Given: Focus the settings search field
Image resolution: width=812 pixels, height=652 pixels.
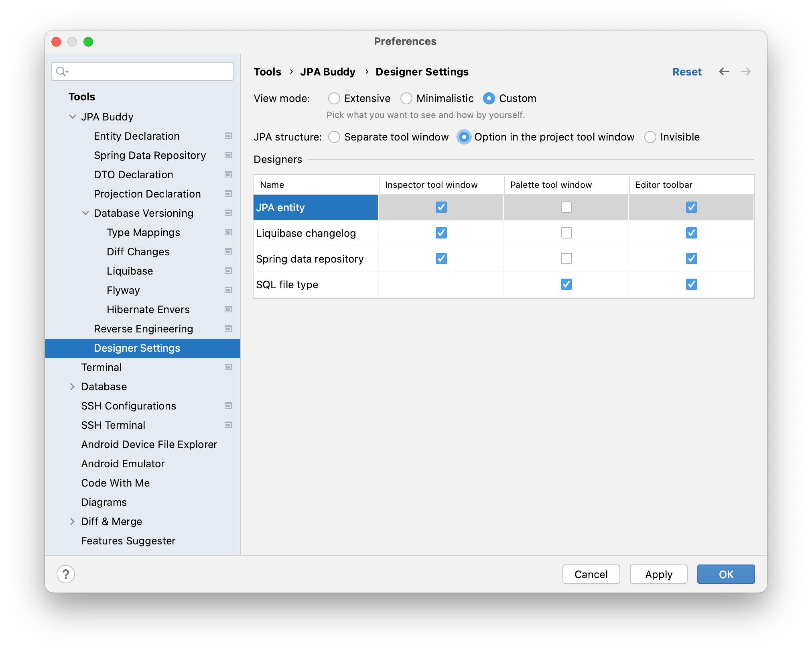Looking at the screenshot, I should (142, 71).
